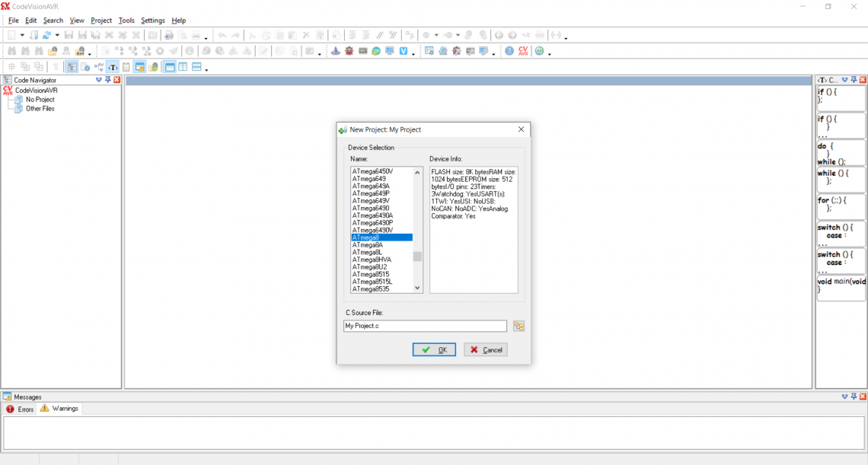868x465 pixels.
Task: Open the New file dropdown arrow
Action: 22,35
